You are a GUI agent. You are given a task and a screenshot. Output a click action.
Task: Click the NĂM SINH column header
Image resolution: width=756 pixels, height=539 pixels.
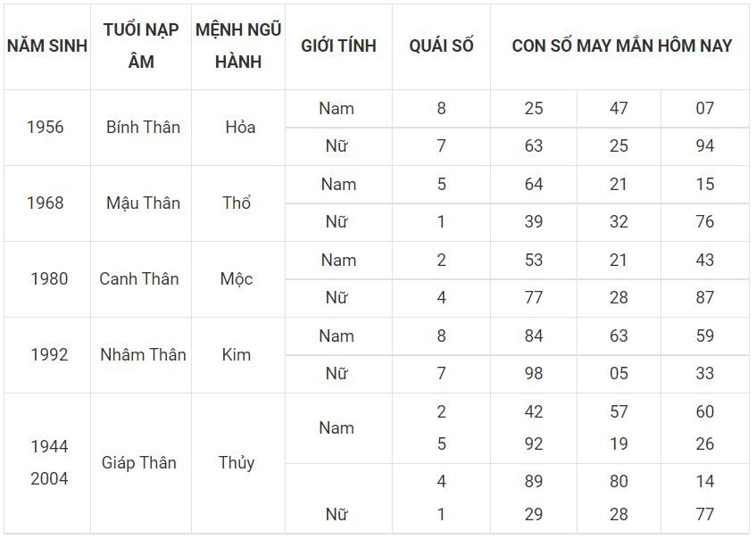[x=47, y=46]
